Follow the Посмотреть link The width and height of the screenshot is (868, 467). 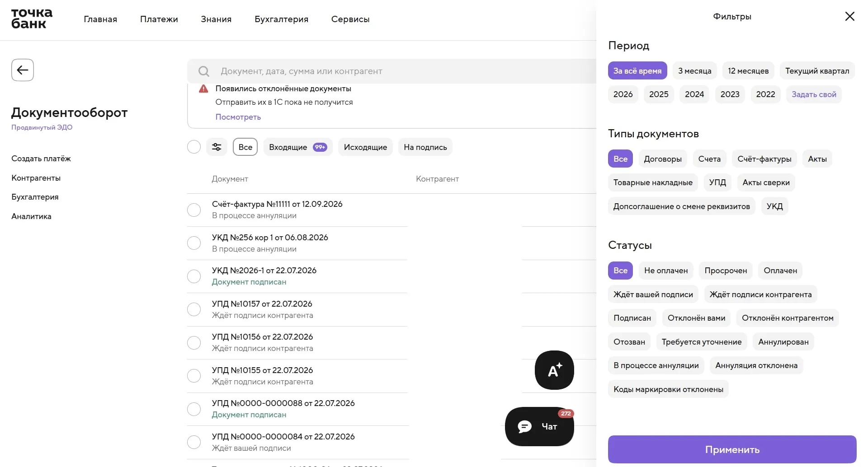[238, 117]
